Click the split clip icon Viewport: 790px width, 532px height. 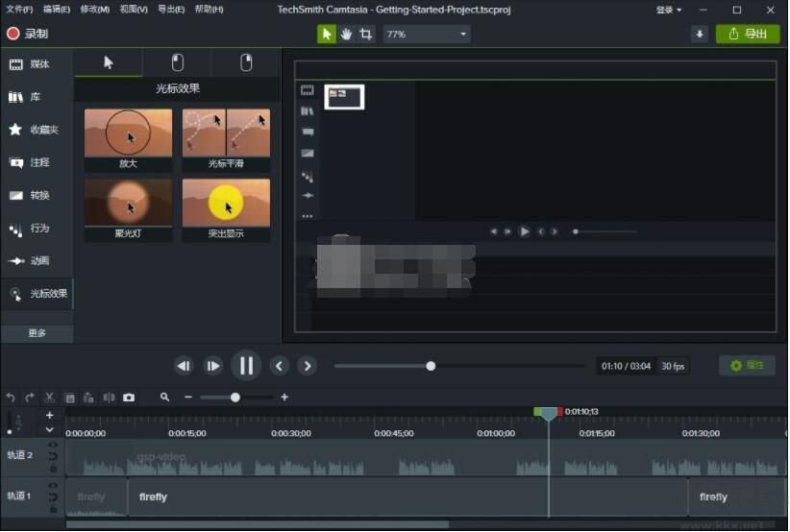point(109,398)
